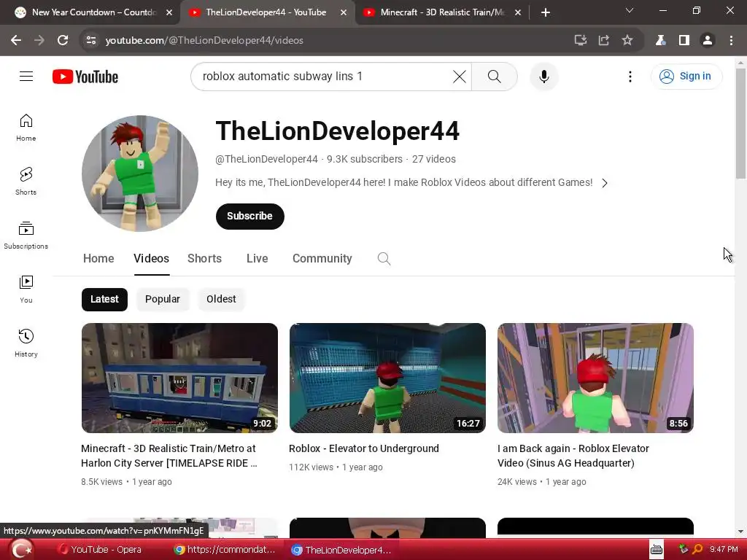Start voice search with the microphone icon
This screenshot has height=560, width=747.
pyautogui.click(x=544, y=76)
